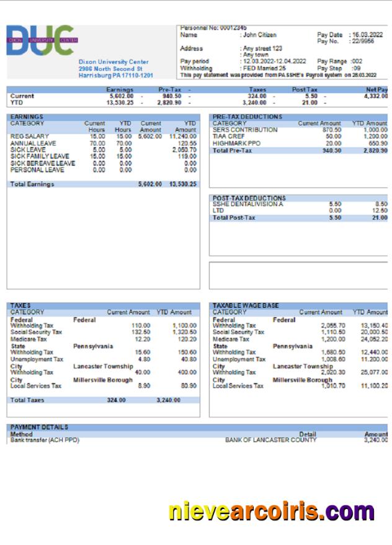
Task: Select the PRE-TAX DEDUCTIONS section header
Action: (x=247, y=117)
